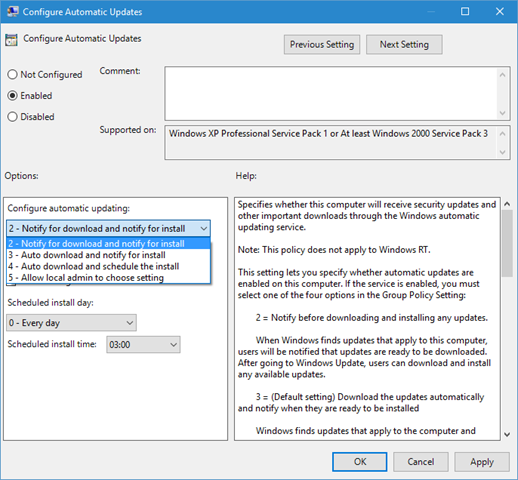This screenshot has height=480, width=518.
Task: Choose option 2 - Notify for download
Action: (x=108, y=244)
